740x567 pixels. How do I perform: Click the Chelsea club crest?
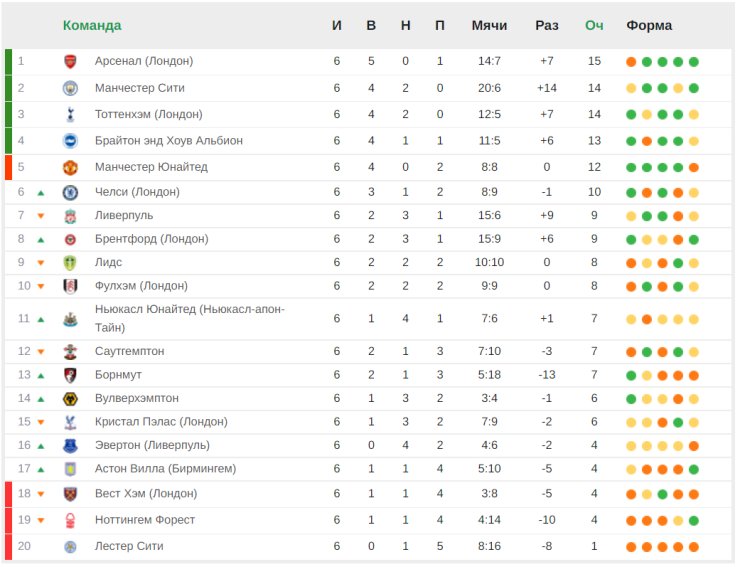coord(70,192)
